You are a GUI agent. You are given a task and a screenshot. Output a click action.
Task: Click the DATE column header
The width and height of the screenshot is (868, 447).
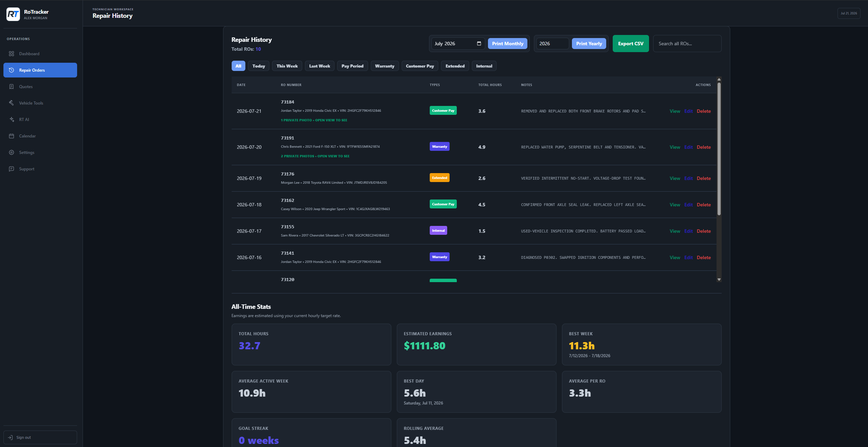coord(241,85)
